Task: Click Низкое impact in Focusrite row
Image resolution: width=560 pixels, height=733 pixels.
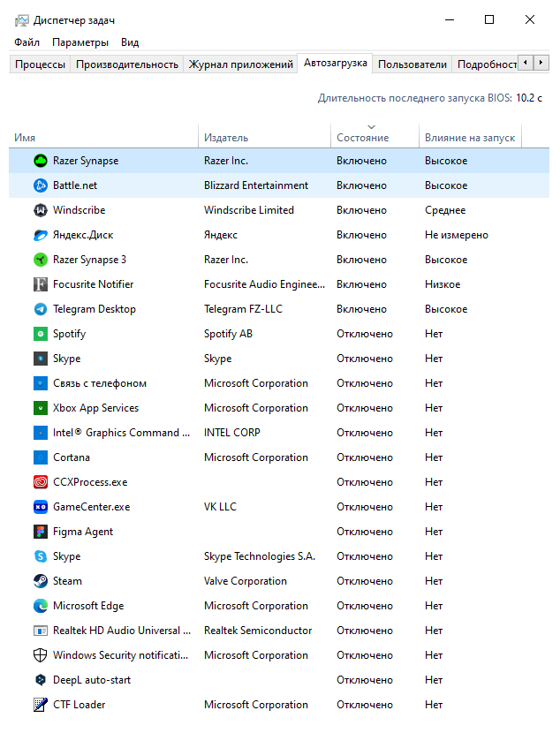Action: pos(443,284)
